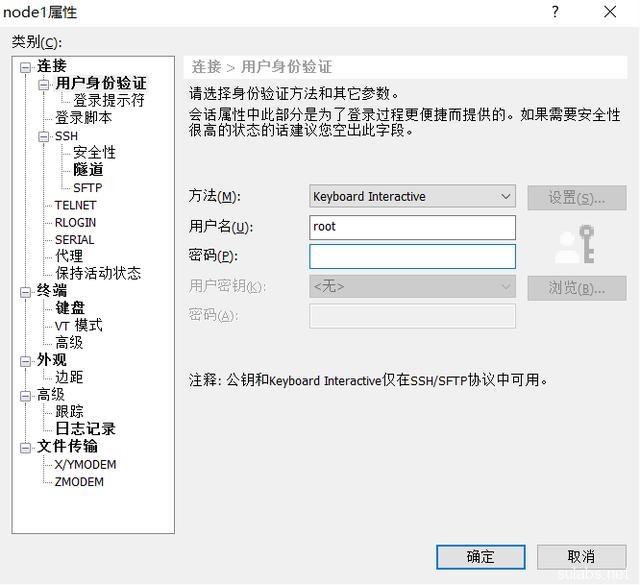The width and height of the screenshot is (640, 585).
Task: Collapse the SSH tree node
Action: tap(43, 136)
